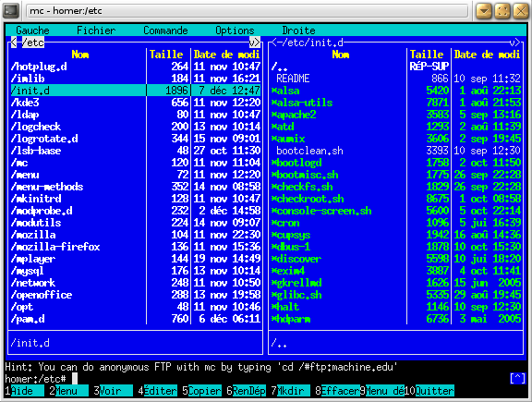Select the /menu-methods directory
This screenshot has width=532, height=402.
[x=136, y=187]
